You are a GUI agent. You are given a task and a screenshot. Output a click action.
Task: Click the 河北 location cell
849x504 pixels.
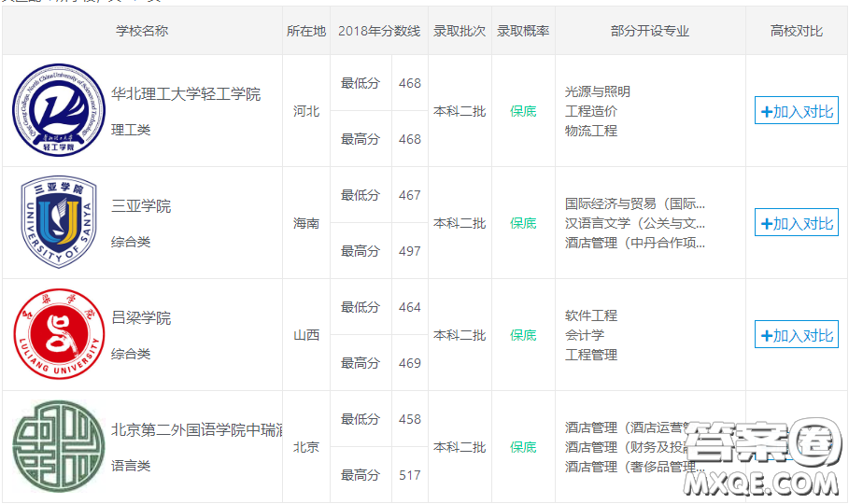306,111
